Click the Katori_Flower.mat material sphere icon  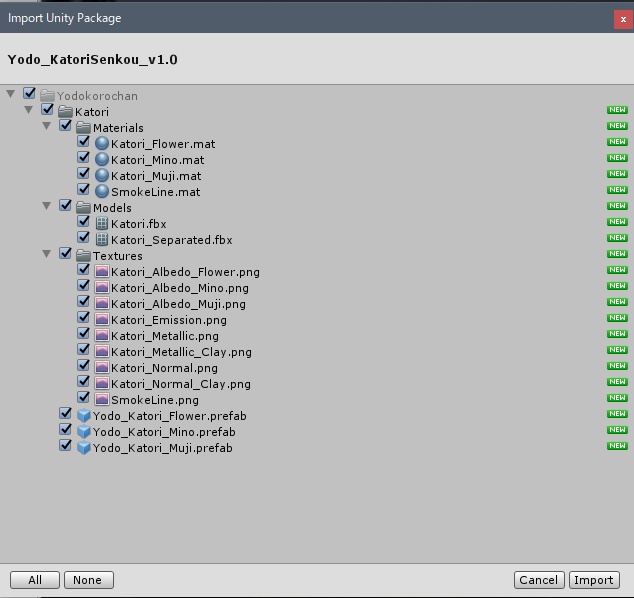click(102, 144)
